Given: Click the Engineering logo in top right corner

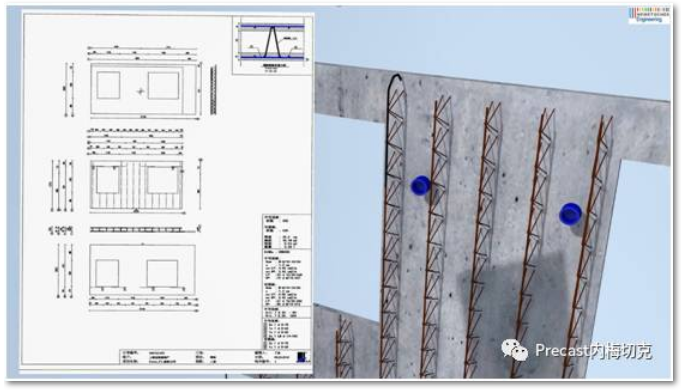Looking at the screenshot, I should 649,15.
